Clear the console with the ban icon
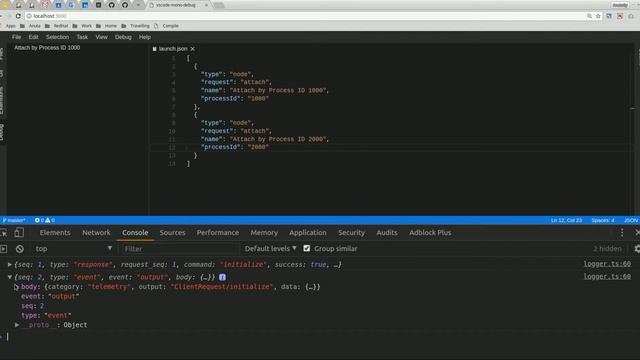 20,249
